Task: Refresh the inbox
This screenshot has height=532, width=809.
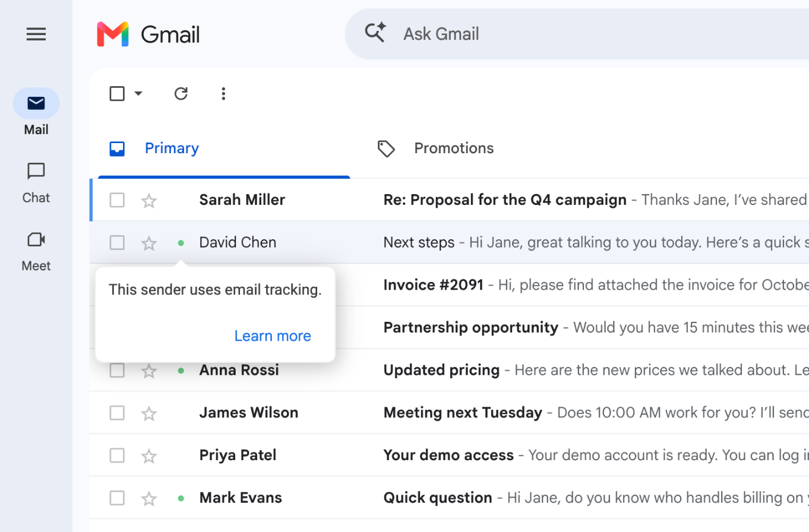Action: 181,93
